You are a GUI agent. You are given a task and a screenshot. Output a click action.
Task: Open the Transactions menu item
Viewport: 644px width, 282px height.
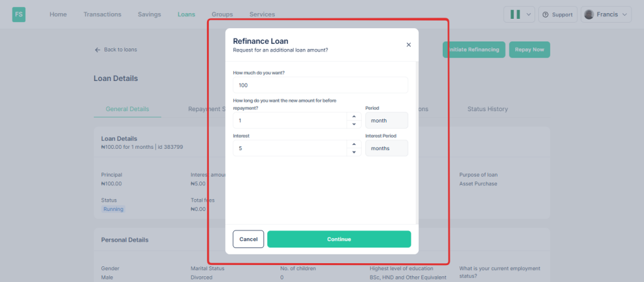click(x=103, y=14)
